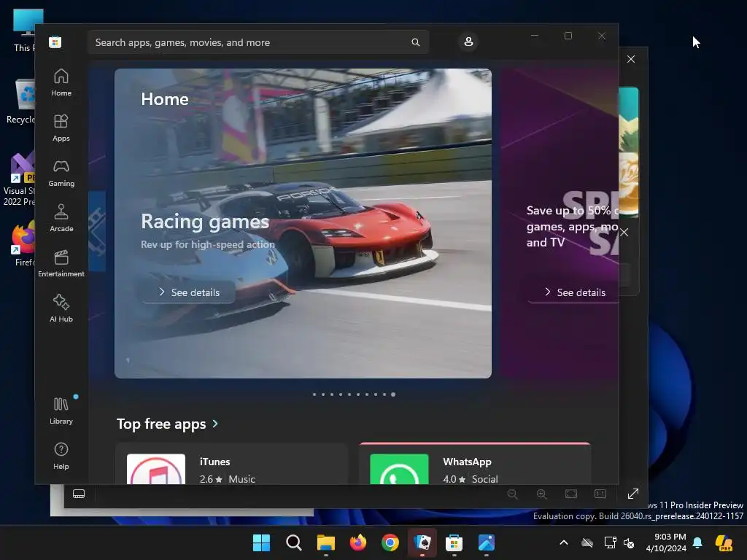747x560 pixels.
Task: Open the Photos app on the taskbar
Action: [487, 542]
